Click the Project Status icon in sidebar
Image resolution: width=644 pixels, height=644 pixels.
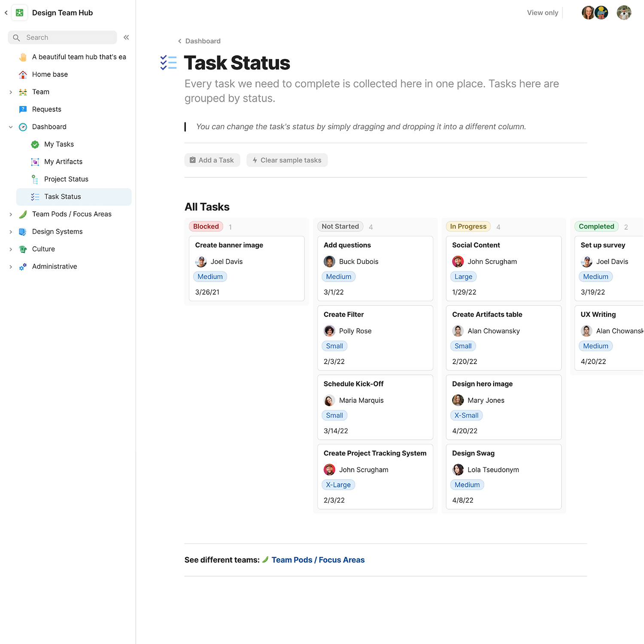[x=35, y=179]
